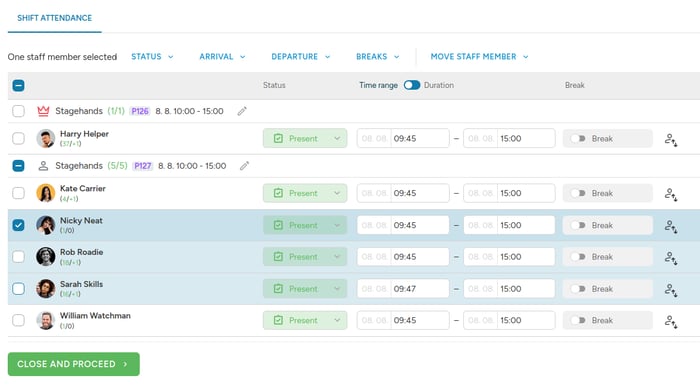Screen dimensions: 700x385
Task: Edit Rob Roadie's departure time field
Action: coord(526,257)
